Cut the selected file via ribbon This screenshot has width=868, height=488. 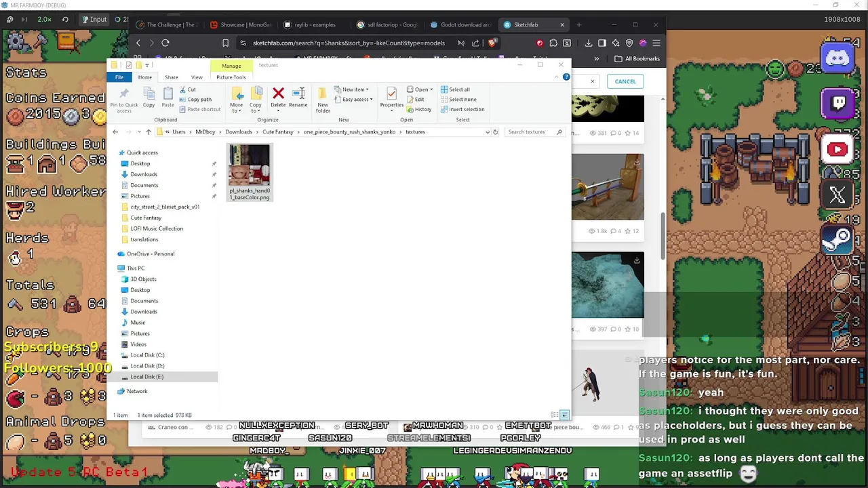pyautogui.click(x=187, y=89)
